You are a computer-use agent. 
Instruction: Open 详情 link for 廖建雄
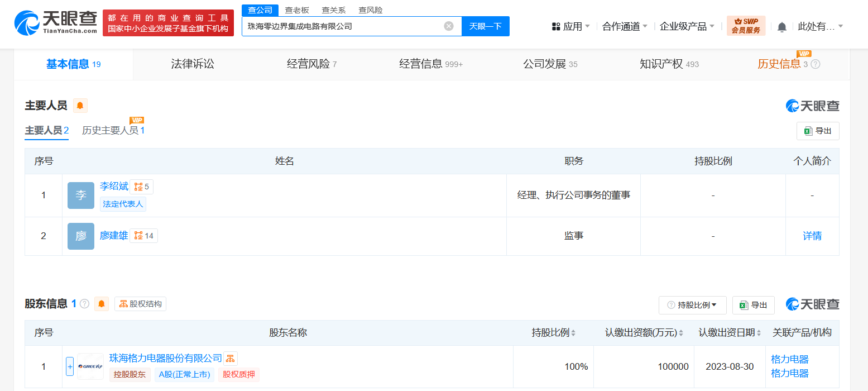pos(812,236)
